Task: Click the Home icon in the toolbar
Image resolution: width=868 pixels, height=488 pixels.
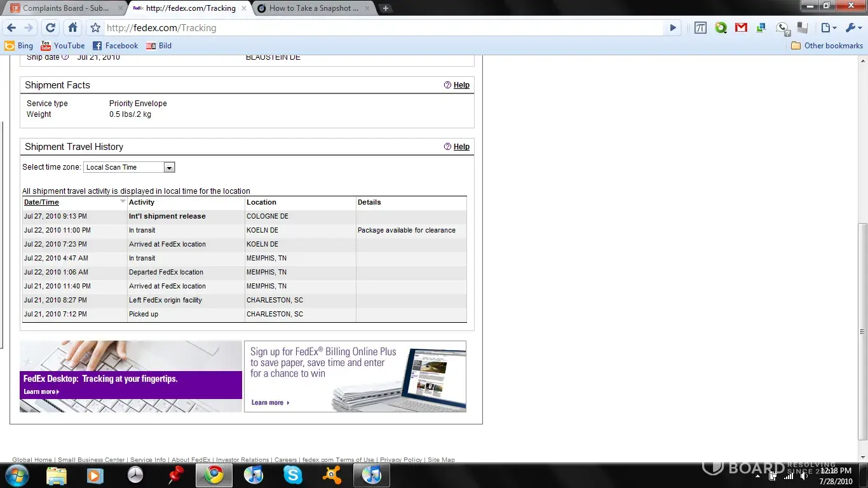Action: click(73, 28)
